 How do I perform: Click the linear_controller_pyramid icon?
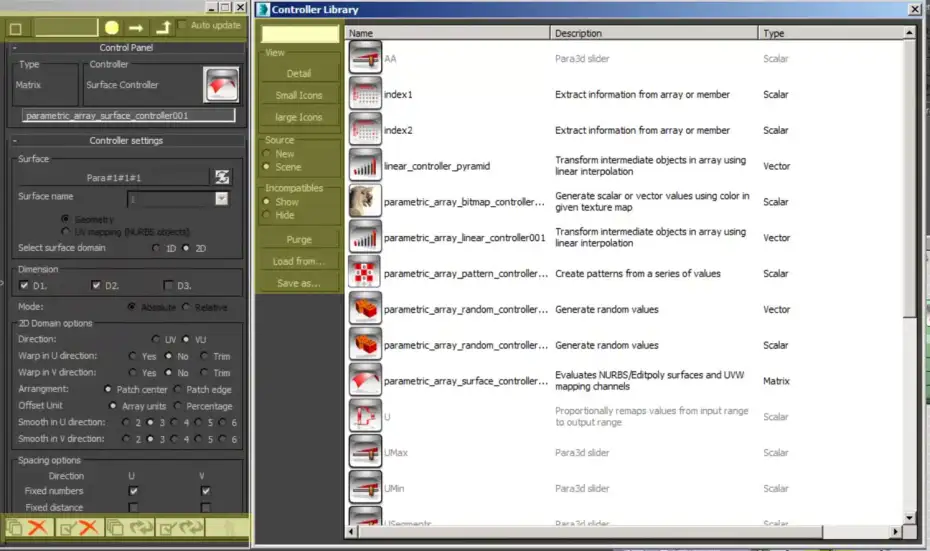365,165
